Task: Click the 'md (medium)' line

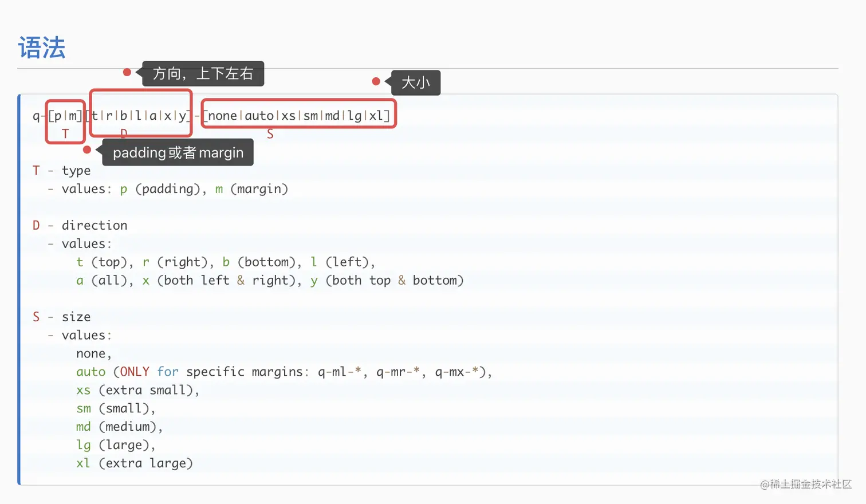Action: click(120, 427)
